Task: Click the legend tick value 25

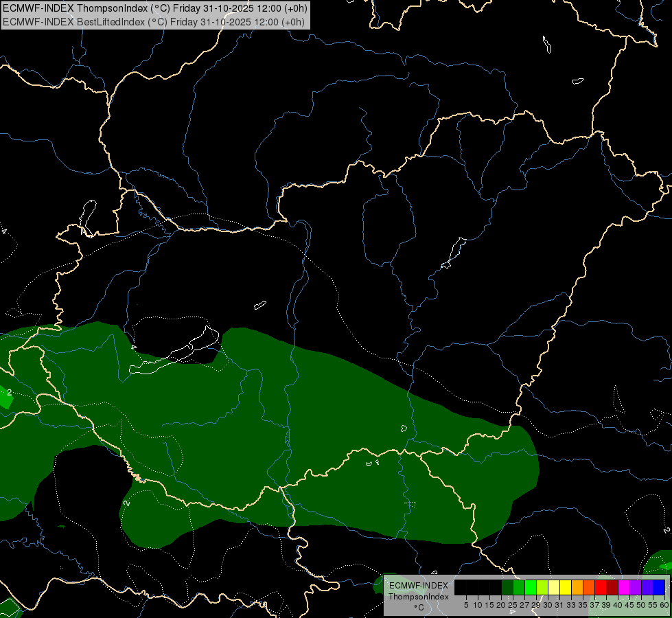Action: click(x=513, y=605)
